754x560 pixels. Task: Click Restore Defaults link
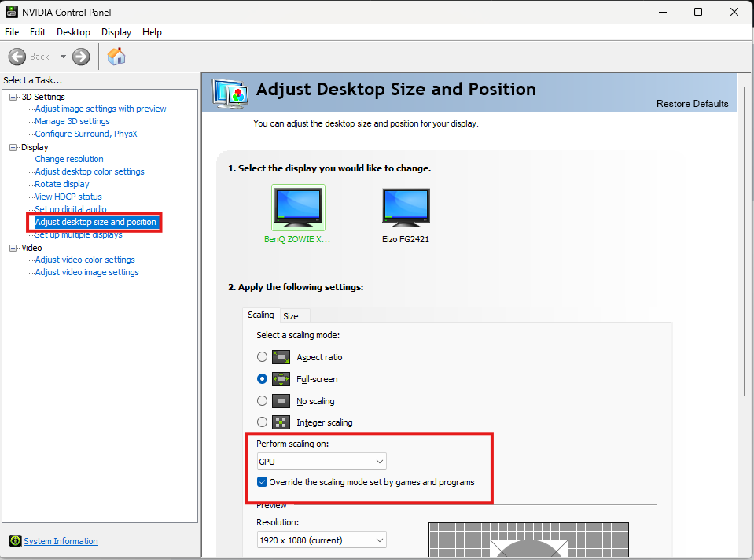pos(693,104)
